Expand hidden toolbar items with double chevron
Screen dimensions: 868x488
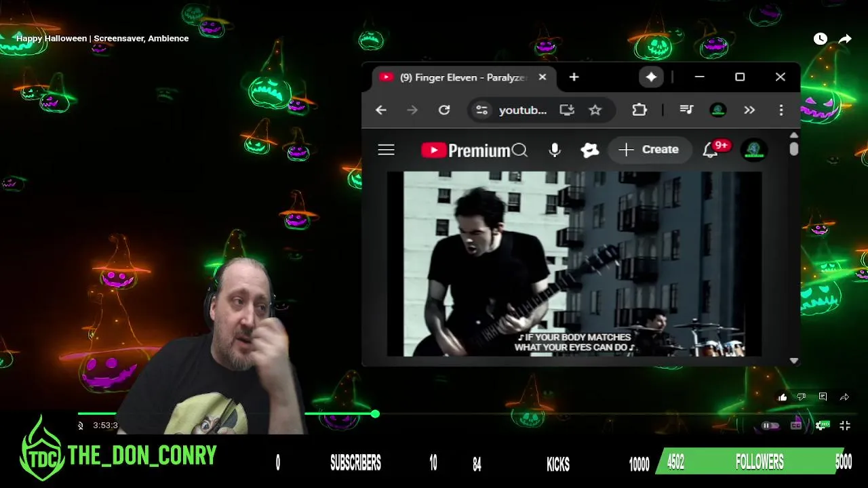coord(749,110)
